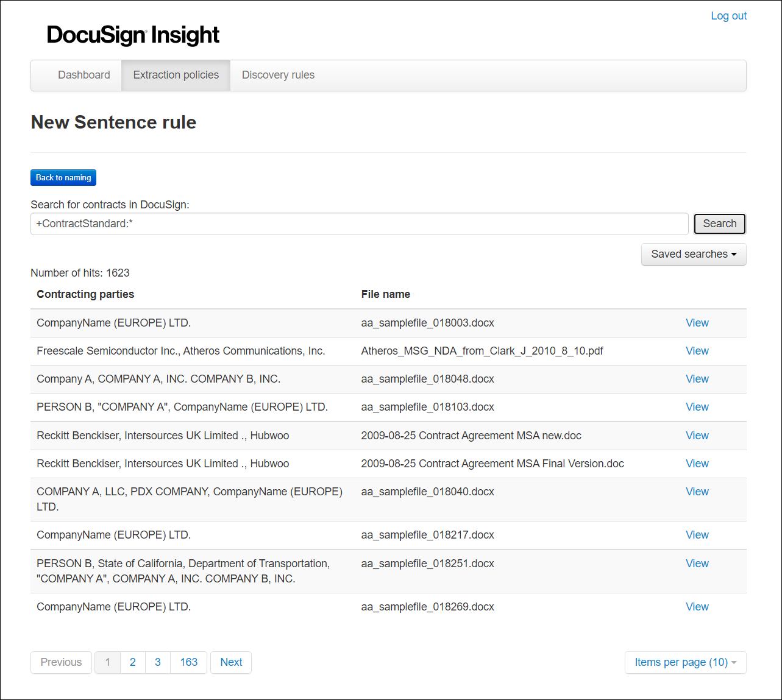The width and height of the screenshot is (782, 700).
Task: View aa_samplefile_018251.docx contract
Action: (697, 564)
